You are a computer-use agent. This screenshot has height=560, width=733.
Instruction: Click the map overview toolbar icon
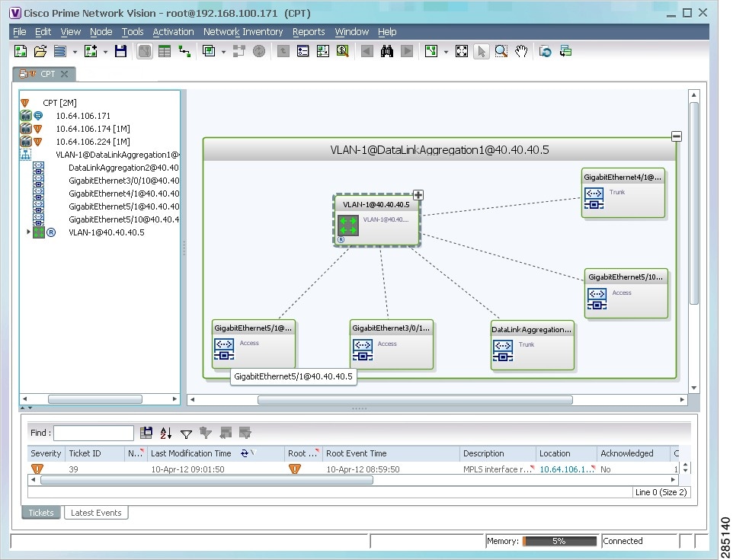pos(322,51)
